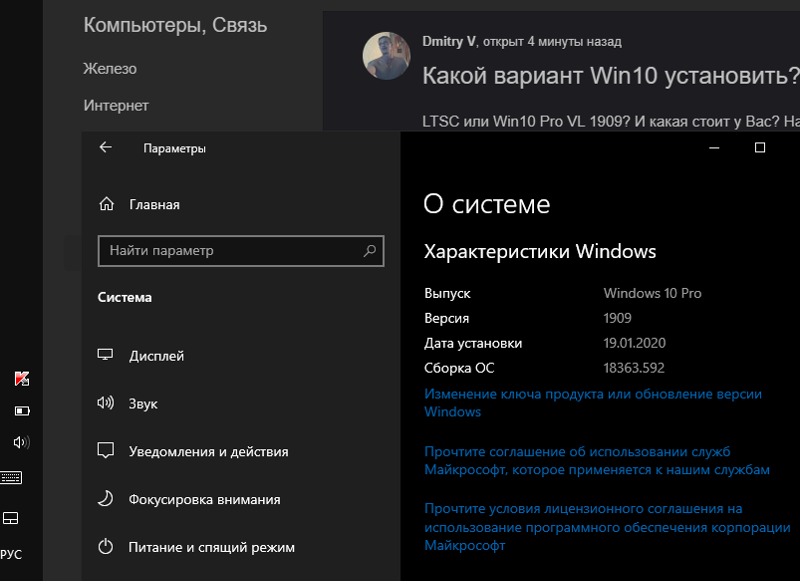Viewport: 800px width, 581px height.
Task: Go back using the arrow in Параметры
Action: [106, 147]
